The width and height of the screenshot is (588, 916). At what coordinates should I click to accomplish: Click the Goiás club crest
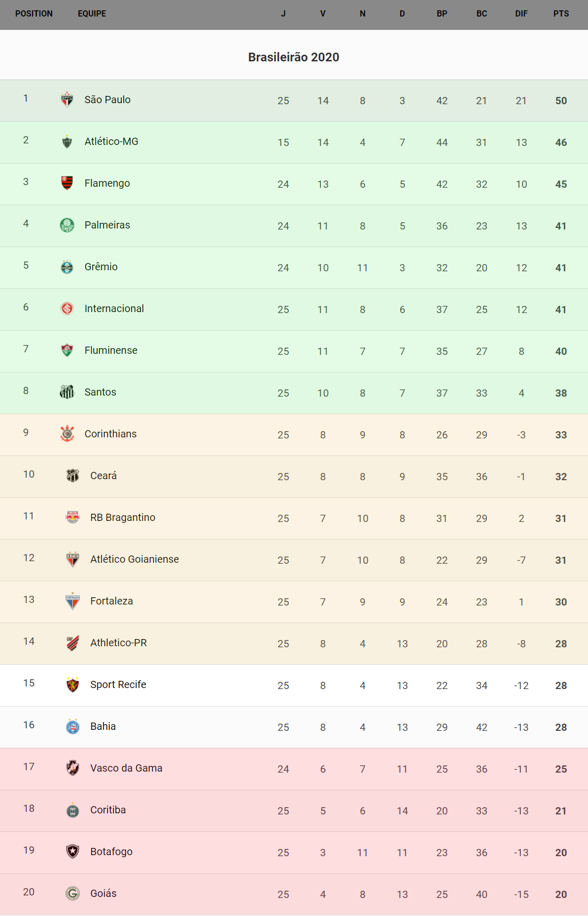click(73, 893)
